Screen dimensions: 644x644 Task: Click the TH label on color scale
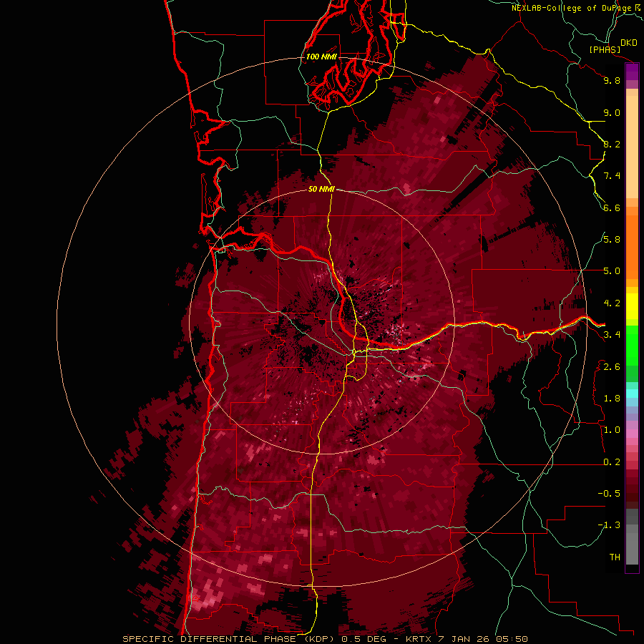tap(615, 557)
